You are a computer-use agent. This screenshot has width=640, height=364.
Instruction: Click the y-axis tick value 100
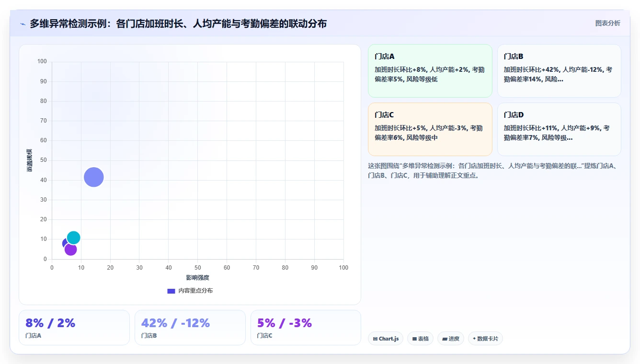pyautogui.click(x=42, y=61)
